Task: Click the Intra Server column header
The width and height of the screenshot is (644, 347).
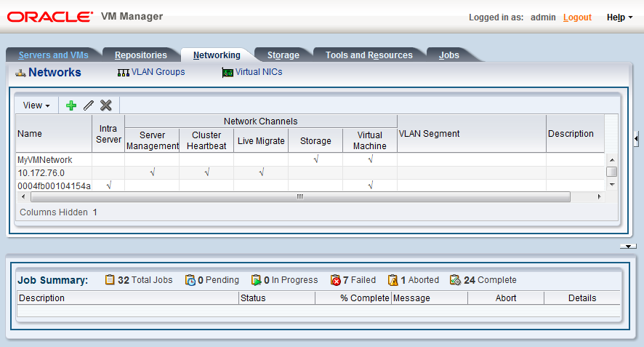Action: 108,134
